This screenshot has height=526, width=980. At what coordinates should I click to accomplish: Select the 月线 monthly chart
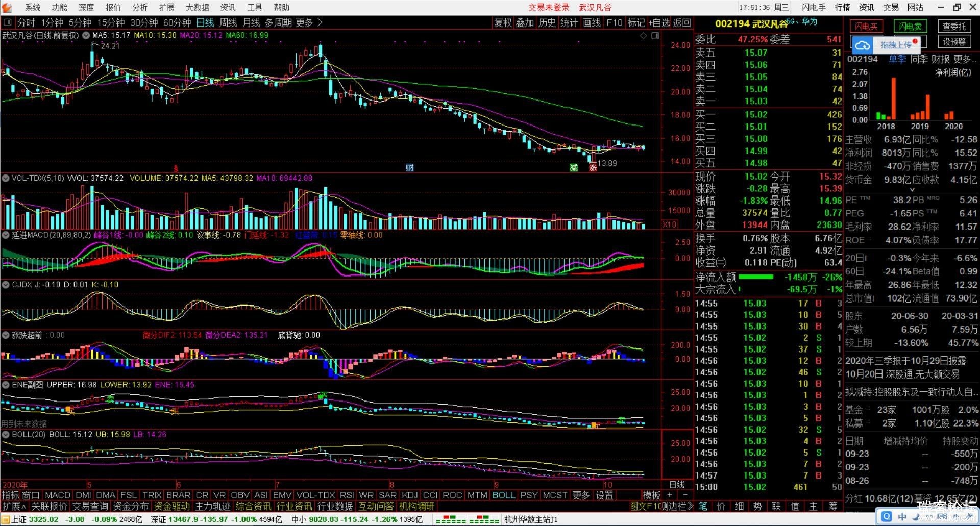point(251,22)
